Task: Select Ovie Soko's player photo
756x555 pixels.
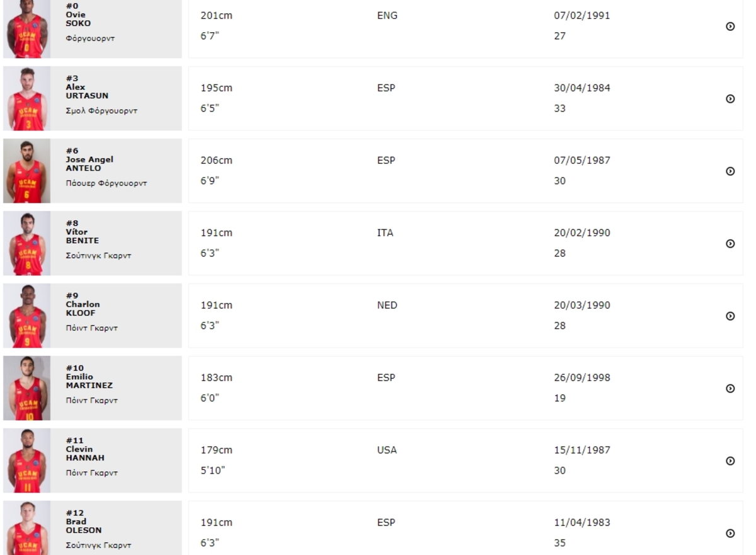Action: coord(26,28)
